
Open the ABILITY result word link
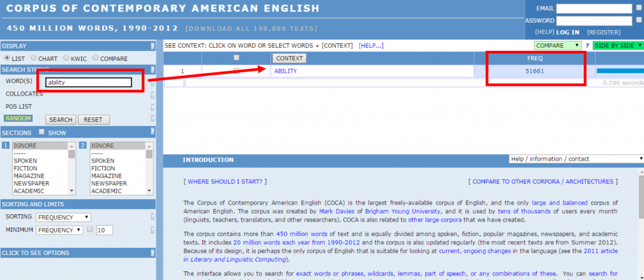click(286, 71)
